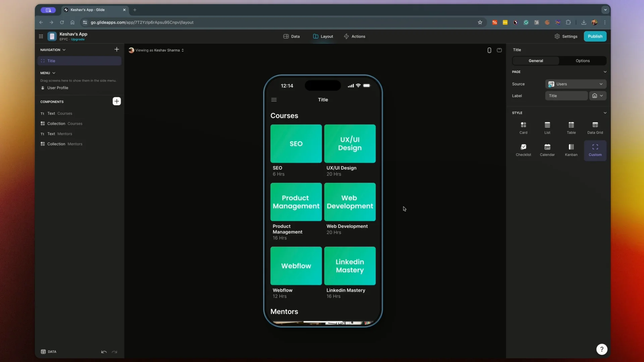Screen dimensions: 644x362
Task: Choose the Calendar style
Action: tap(547, 150)
